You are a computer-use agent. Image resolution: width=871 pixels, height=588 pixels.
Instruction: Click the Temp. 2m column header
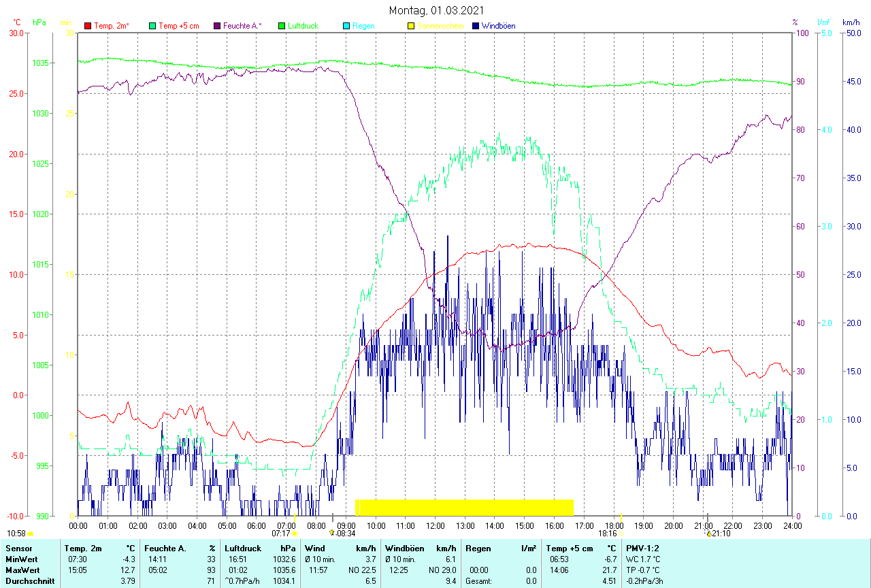[83, 548]
